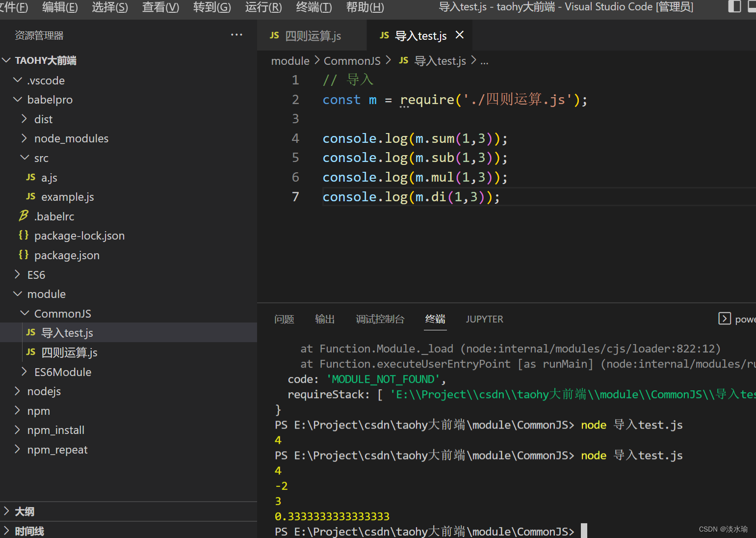This screenshot has width=756, height=538.
Task: Click the braces icon of package-lock.json
Action: 24,235
